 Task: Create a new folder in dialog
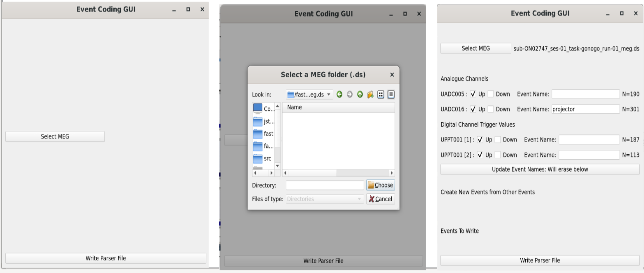(370, 94)
